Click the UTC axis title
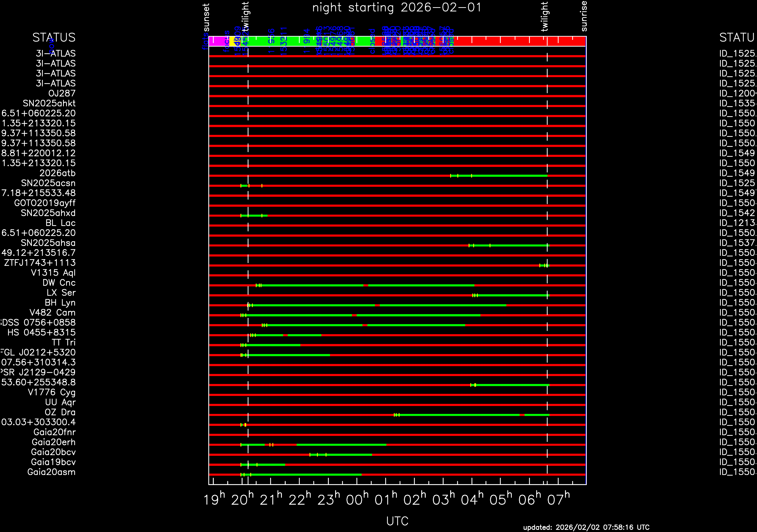This screenshot has height=532, width=757. 397,521
